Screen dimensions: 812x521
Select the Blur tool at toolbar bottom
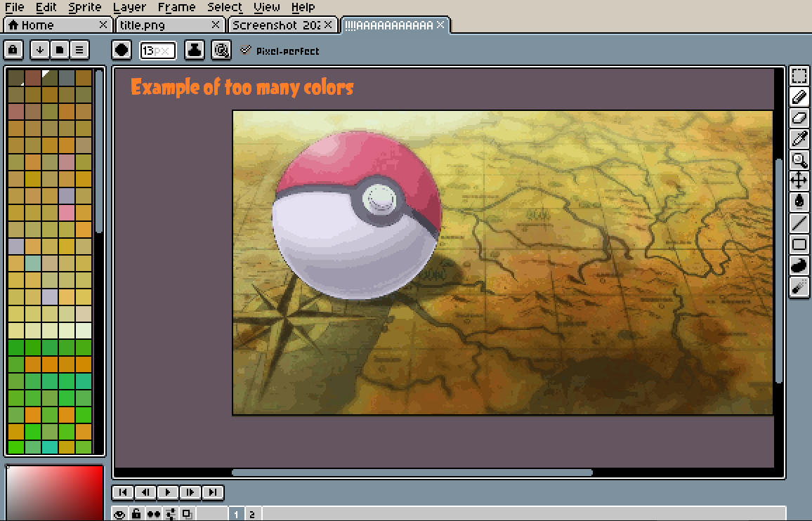tap(799, 286)
